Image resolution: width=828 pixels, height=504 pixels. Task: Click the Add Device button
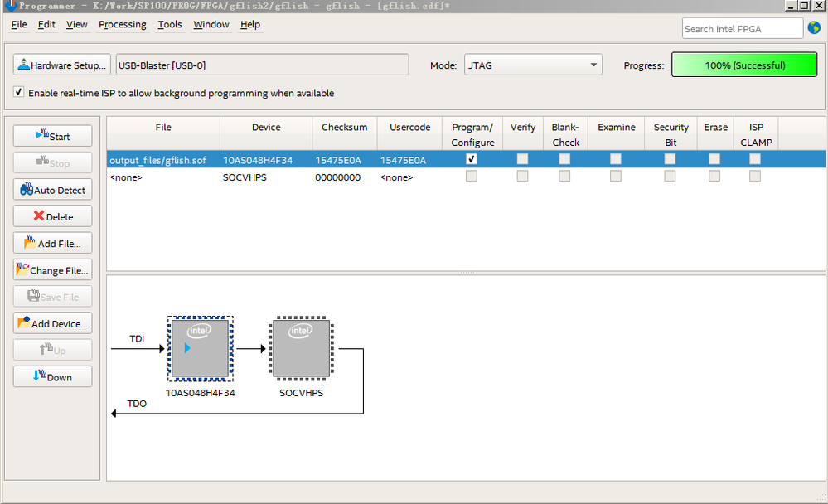(52, 323)
